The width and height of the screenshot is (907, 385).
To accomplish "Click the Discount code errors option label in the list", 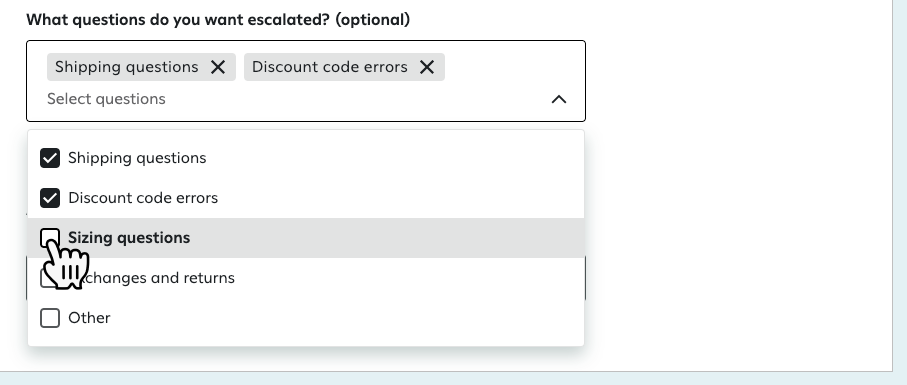I will [143, 198].
